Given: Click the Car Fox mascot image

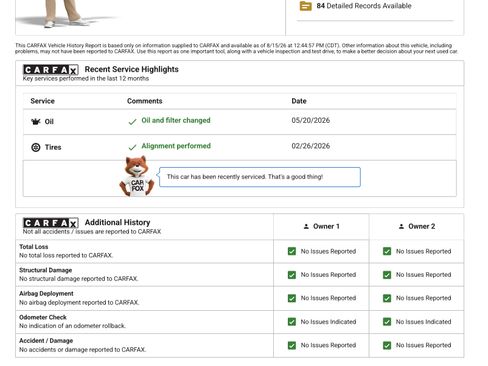Looking at the screenshot, I should (137, 176).
